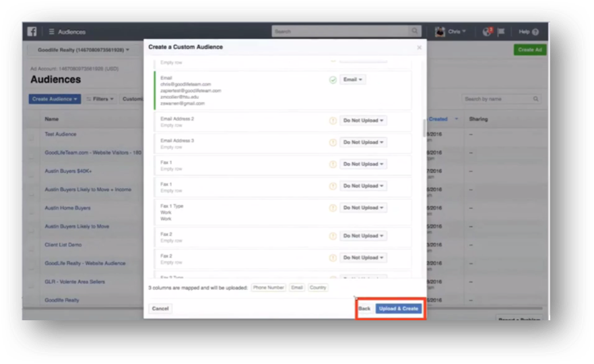Click the warning icon for Fax 1 Type
The image size is (594, 364).
333,208
